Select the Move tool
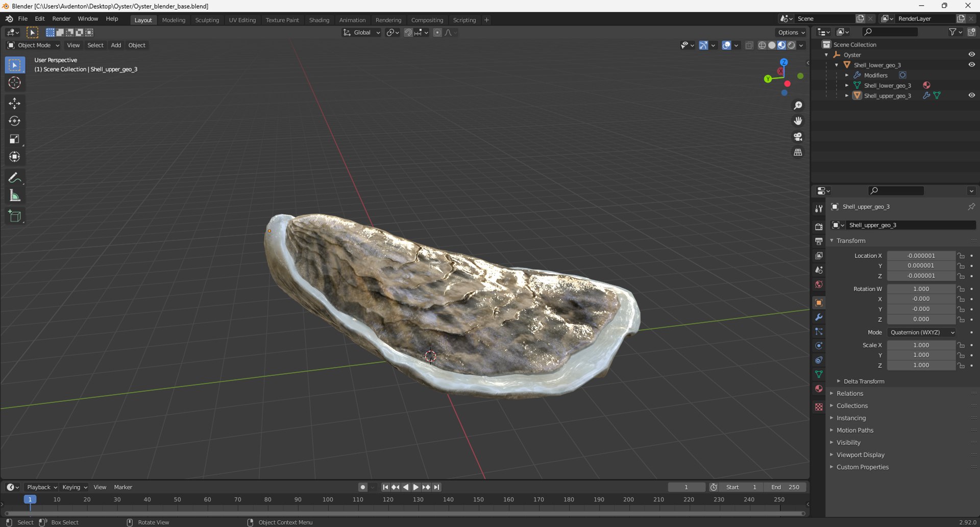 [x=14, y=103]
